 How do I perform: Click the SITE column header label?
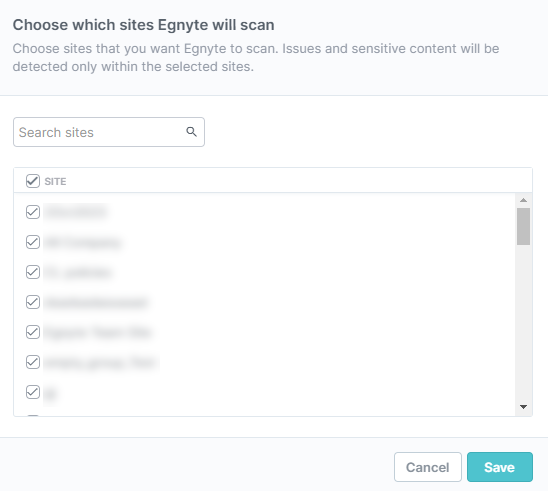pos(55,181)
